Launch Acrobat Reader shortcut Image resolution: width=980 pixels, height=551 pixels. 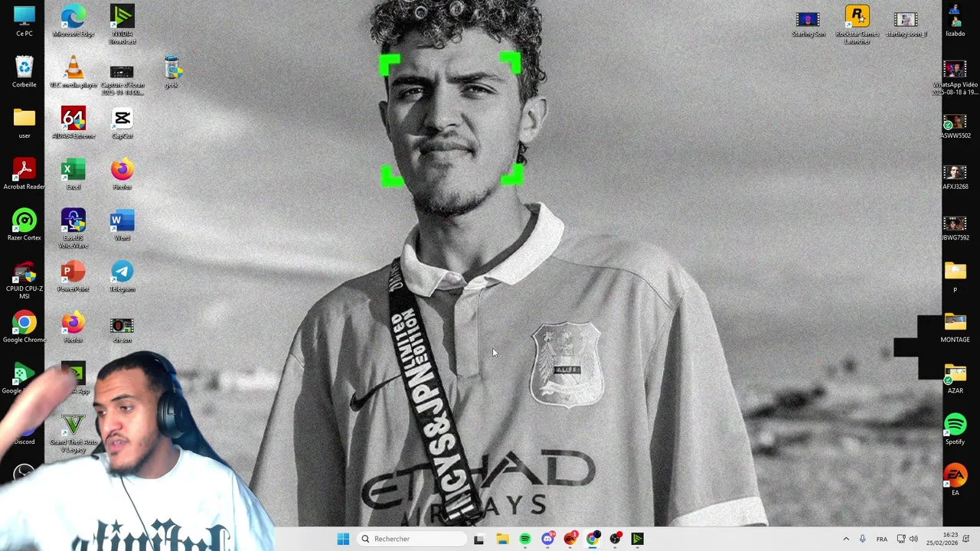pos(24,174)
